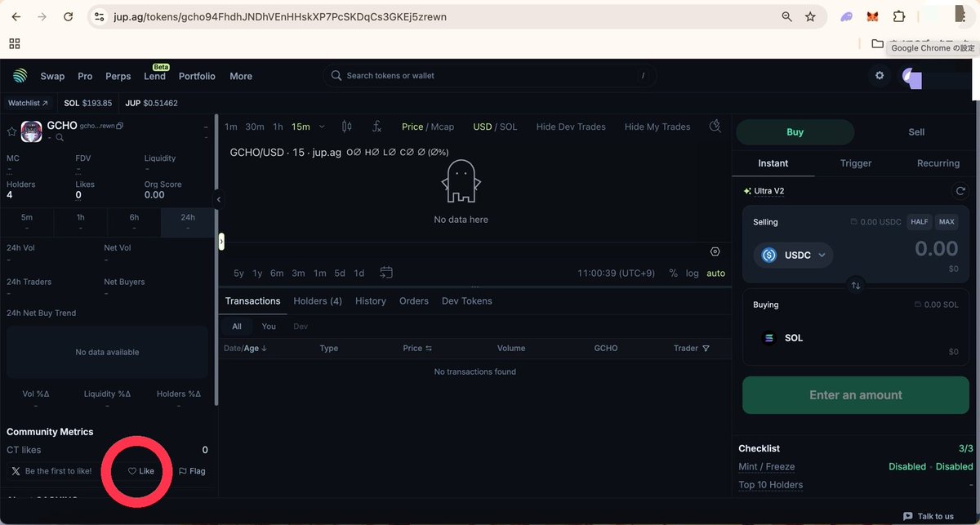The width and height of the screenshot is (980, 525).
Task: Reload the browser page
Action: [69, 16]
